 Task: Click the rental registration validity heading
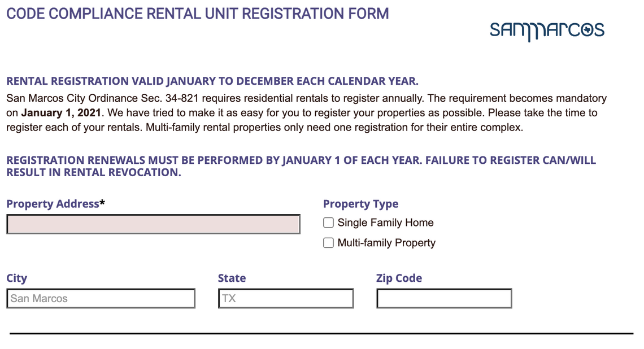pos(212,81)
